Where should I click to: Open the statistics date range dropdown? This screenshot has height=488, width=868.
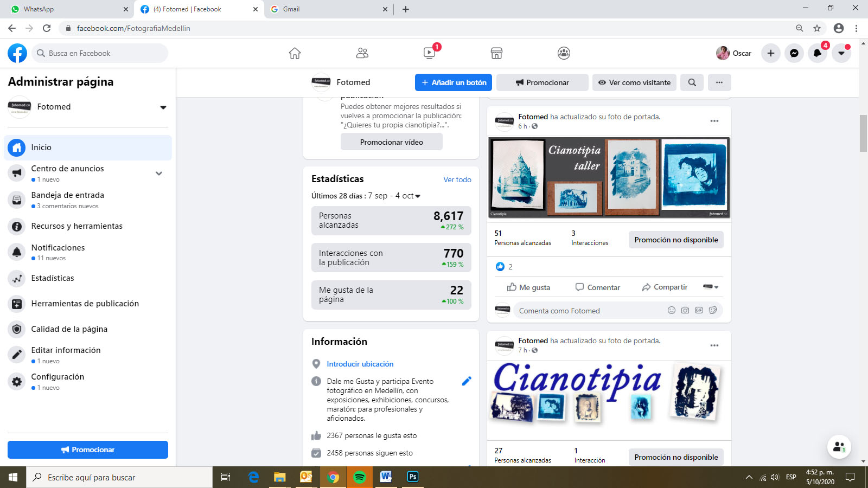point(417,196)
